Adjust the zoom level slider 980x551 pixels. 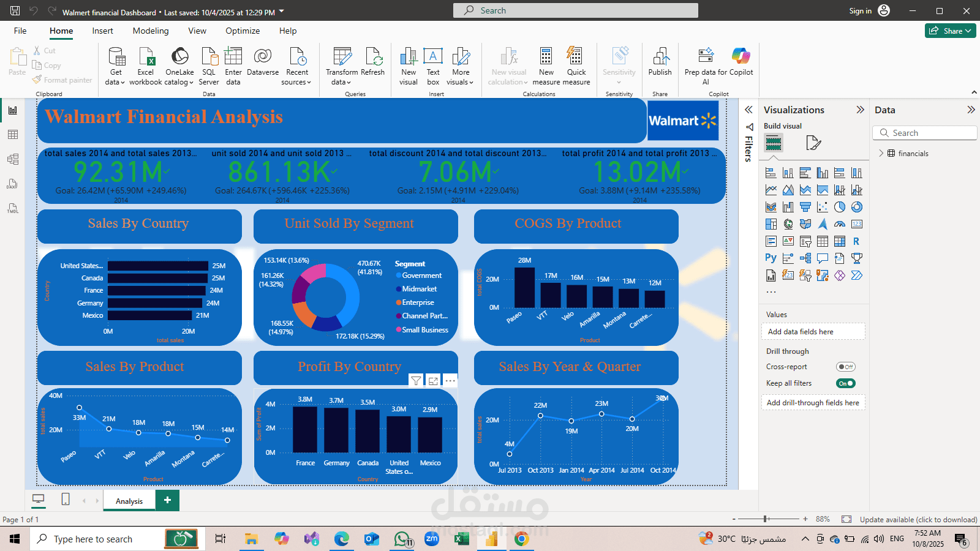tap(766, 519)
